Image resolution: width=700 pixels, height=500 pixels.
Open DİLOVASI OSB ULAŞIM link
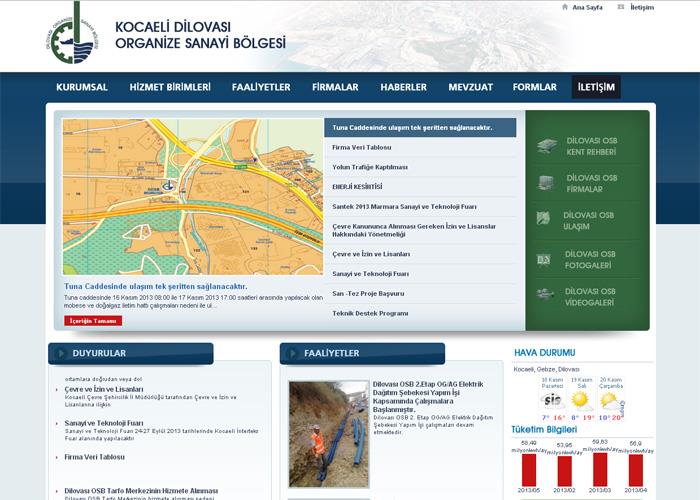(588, 221)
